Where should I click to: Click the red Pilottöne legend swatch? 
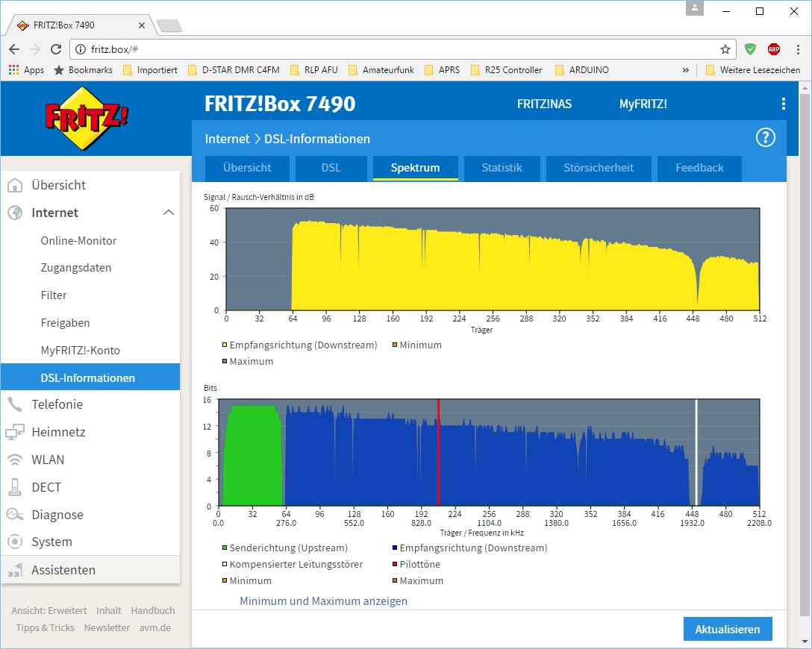pos(395,564)
